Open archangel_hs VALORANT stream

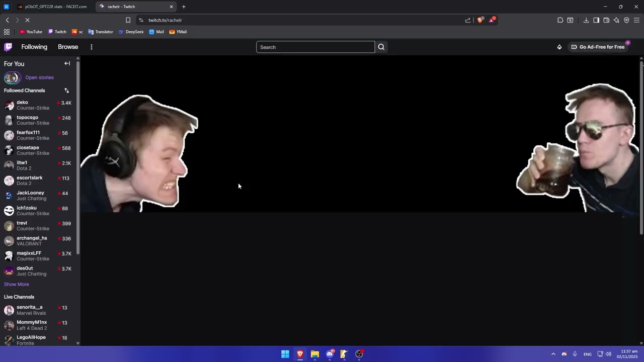point(39,241)
